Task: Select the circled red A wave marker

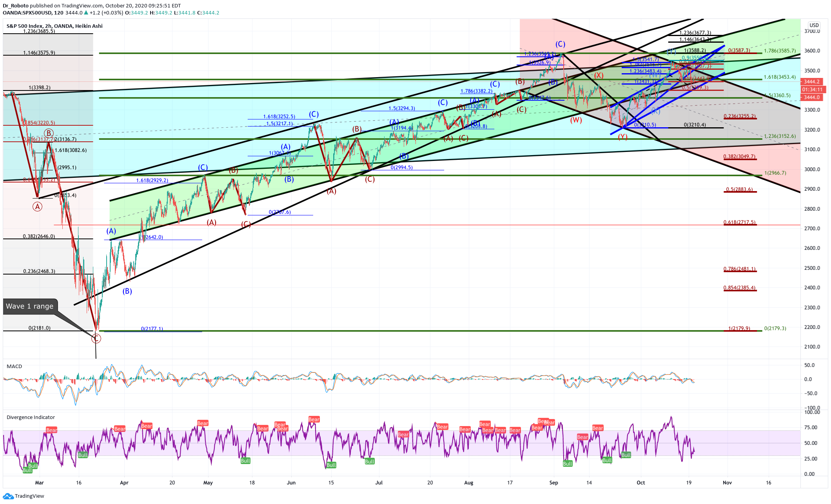Action: pos(37,206)
